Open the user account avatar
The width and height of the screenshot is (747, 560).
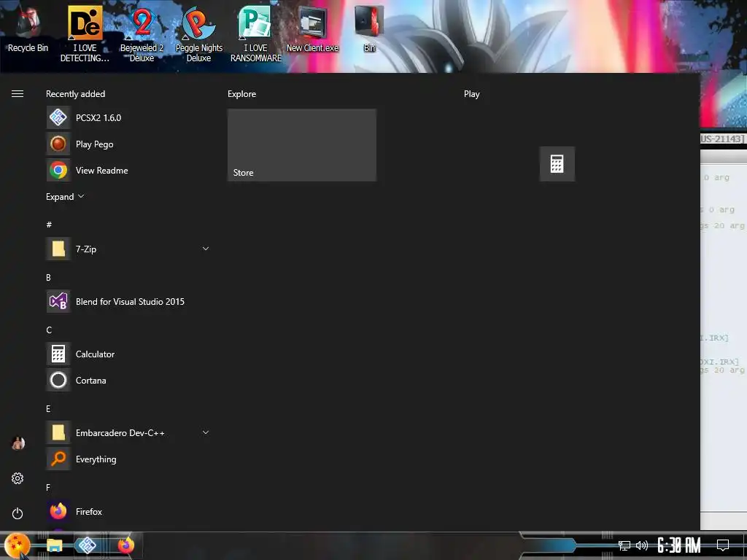pyautogui.click(x=18, y=443)
